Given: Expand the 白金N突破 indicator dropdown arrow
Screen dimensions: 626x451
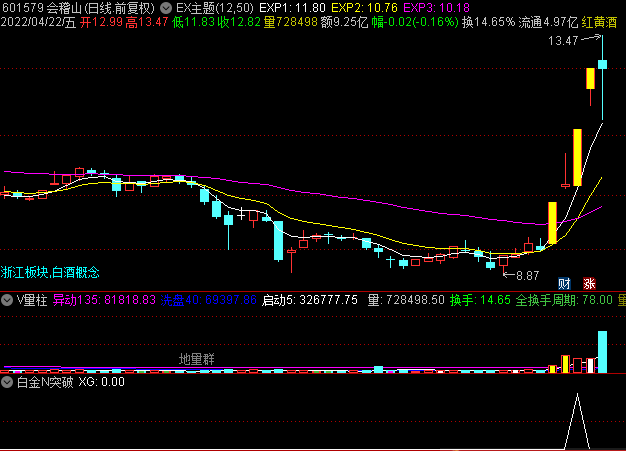Looking at the screenshot, I should pyautogui.click(x=7, y=382).
